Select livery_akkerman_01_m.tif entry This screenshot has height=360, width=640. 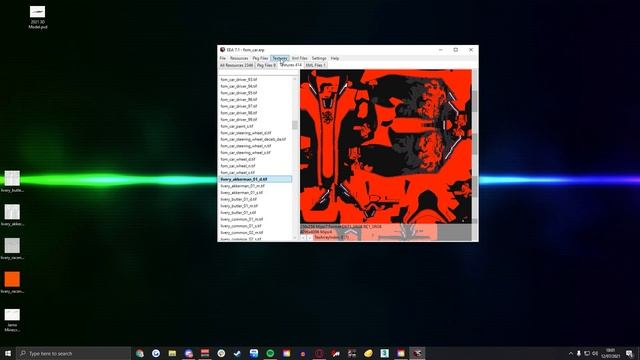(x=255, y=186)
